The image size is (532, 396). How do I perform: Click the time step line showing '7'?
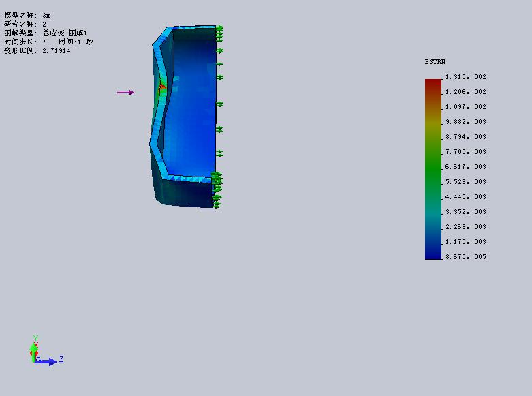[x=48, y=42]
